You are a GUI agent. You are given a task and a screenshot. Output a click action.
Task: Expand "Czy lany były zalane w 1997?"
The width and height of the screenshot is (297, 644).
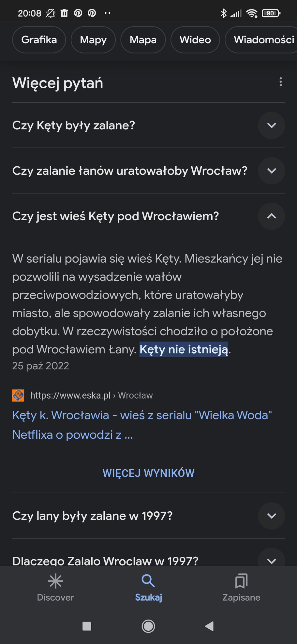tap(272, 516)
